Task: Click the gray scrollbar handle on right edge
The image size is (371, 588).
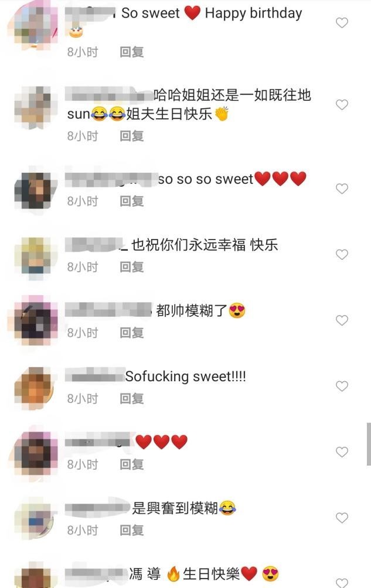Action: click(x=369, y=445)
